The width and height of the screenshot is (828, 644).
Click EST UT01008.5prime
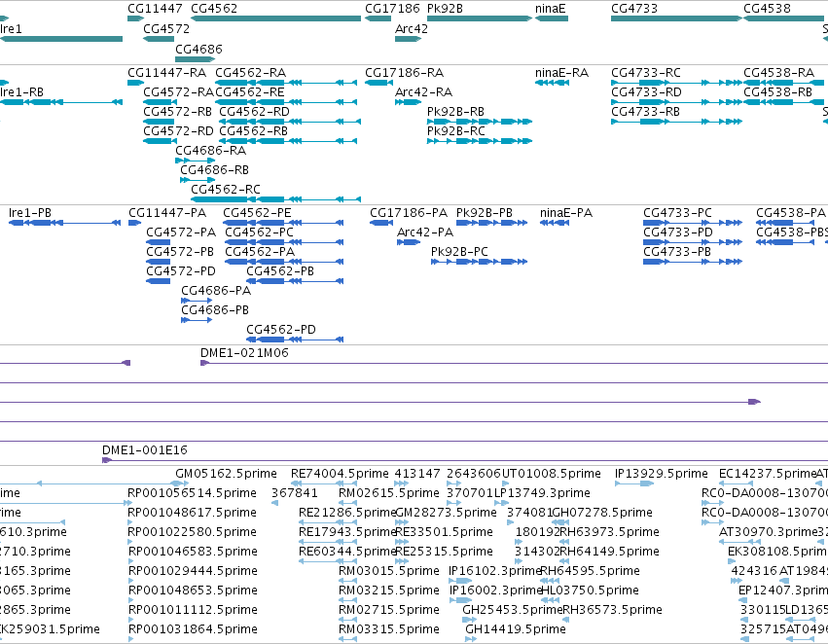552,474
